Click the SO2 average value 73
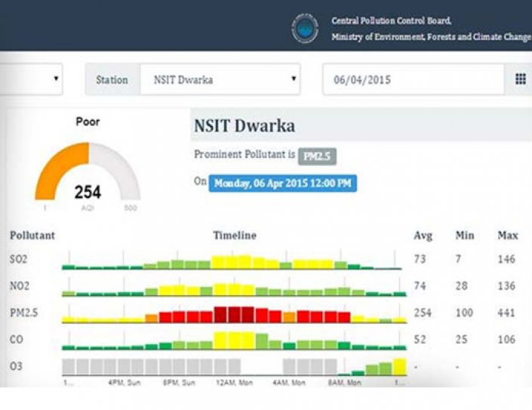Image resolution: width=532 pixels, height=410 pixels. pos(420,259)
